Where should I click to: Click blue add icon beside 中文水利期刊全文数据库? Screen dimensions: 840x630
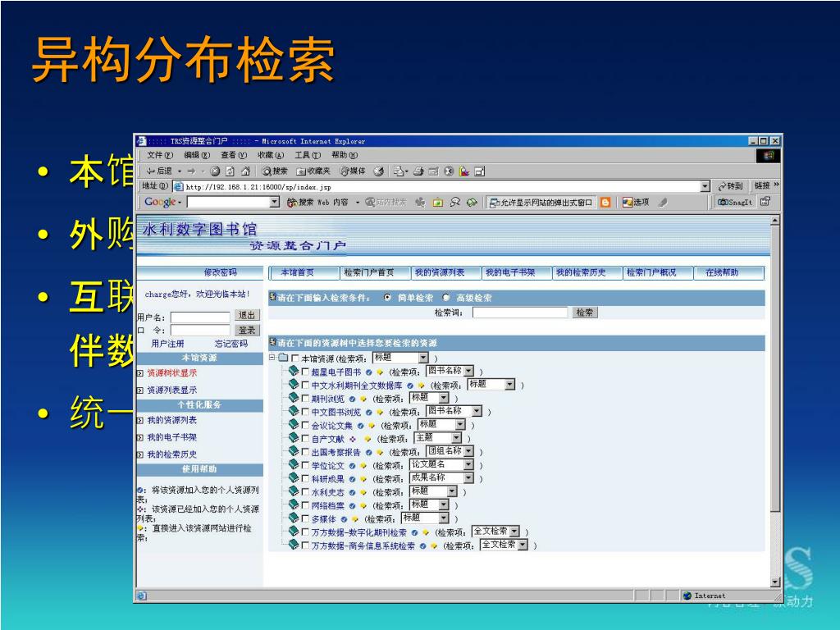(410, 386)
